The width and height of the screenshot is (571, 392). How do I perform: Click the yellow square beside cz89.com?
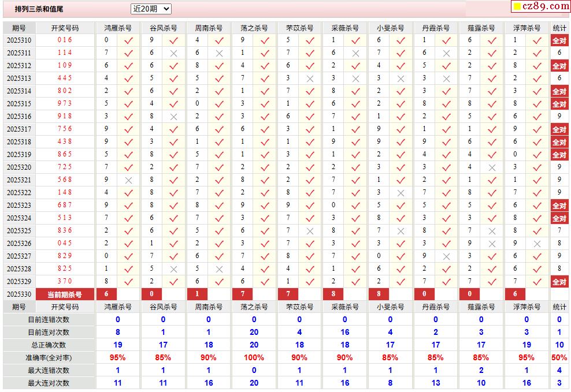click(517, 6)
